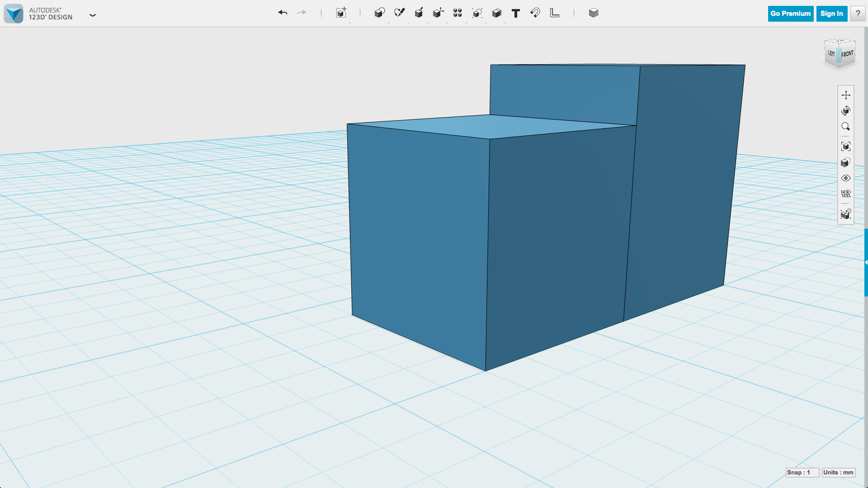Viewport: 868px width, 488px height.
Task: Switch perspective or orthographic view cube icon
Action: [x=846, y=162]
